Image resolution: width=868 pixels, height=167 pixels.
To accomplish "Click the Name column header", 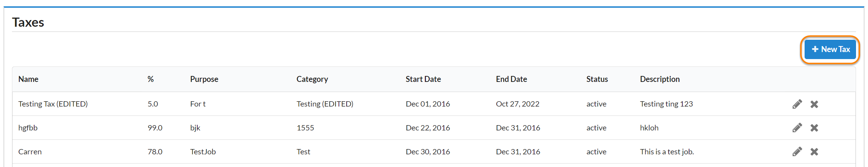I will pos(28,79).
